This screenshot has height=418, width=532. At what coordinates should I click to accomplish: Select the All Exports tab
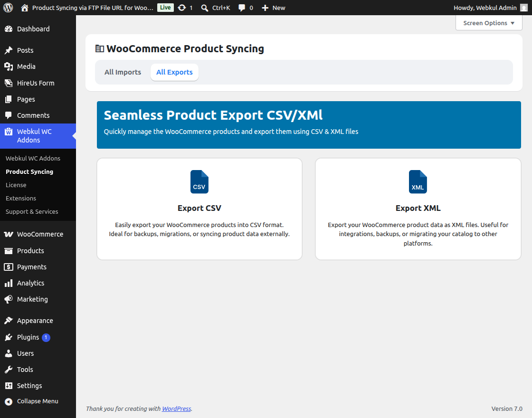click(174, 72)
